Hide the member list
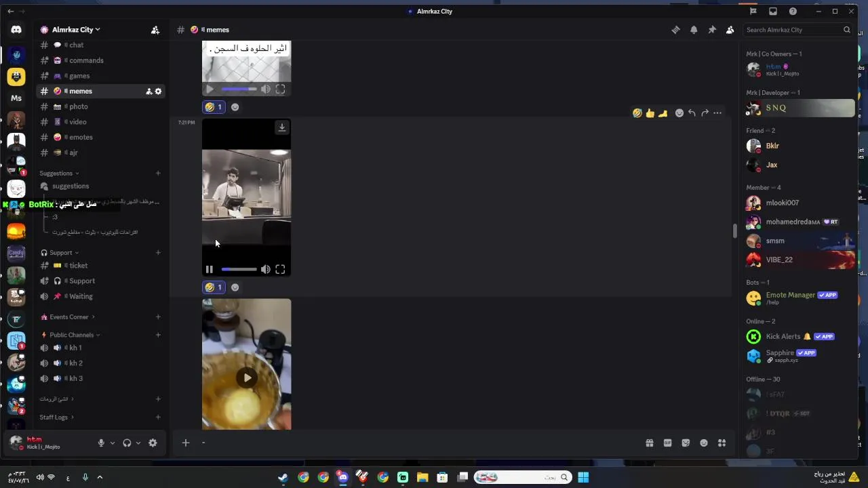The width and height of the screenshot is (868, 488). (x=730, y=30)
